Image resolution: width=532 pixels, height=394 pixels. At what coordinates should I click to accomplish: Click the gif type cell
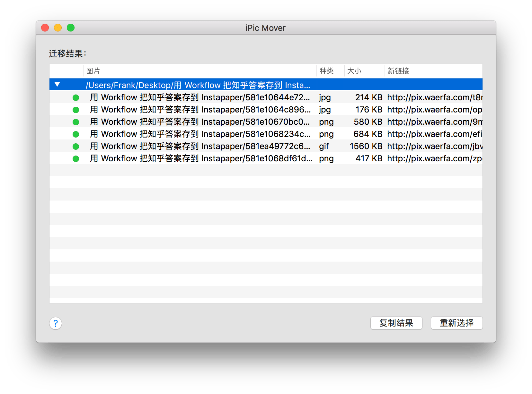click(324, 147)
